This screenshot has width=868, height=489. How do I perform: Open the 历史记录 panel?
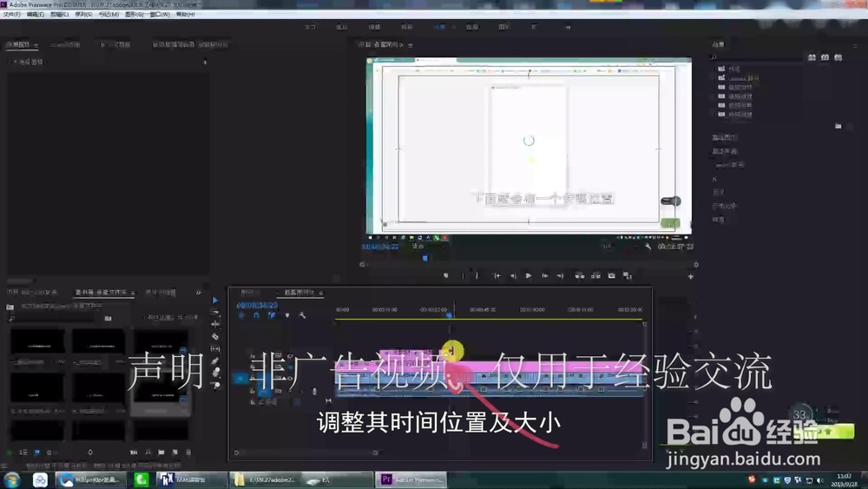725,206
